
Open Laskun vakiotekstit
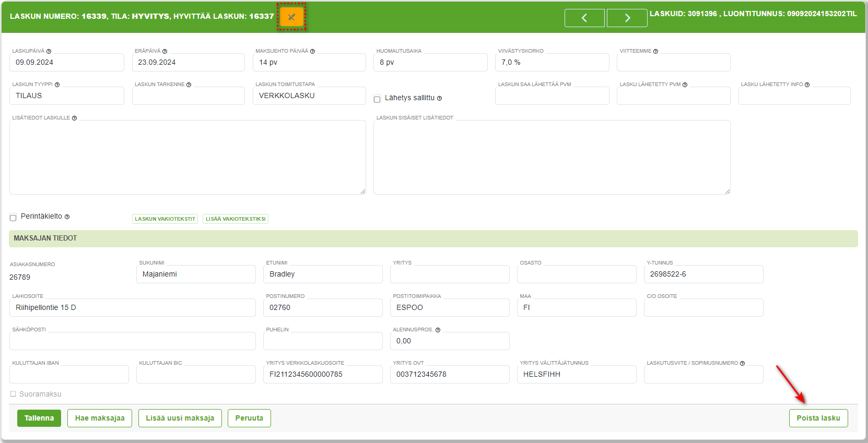[165, 219]
